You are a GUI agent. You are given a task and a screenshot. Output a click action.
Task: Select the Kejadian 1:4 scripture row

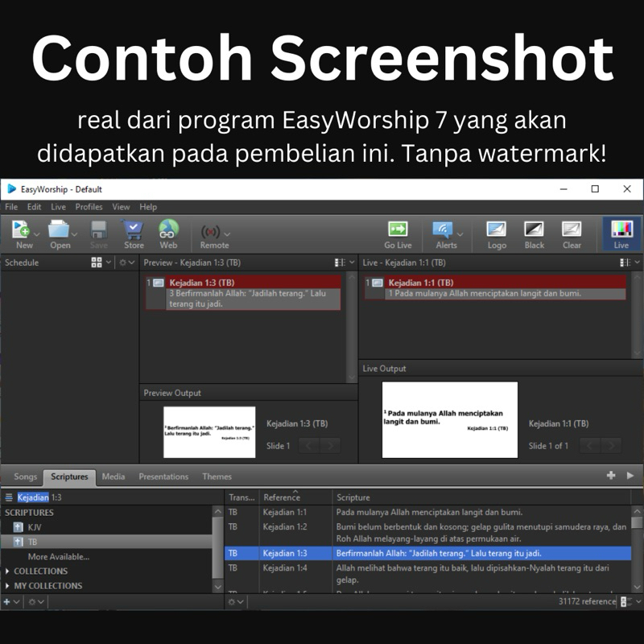point(427,574)
